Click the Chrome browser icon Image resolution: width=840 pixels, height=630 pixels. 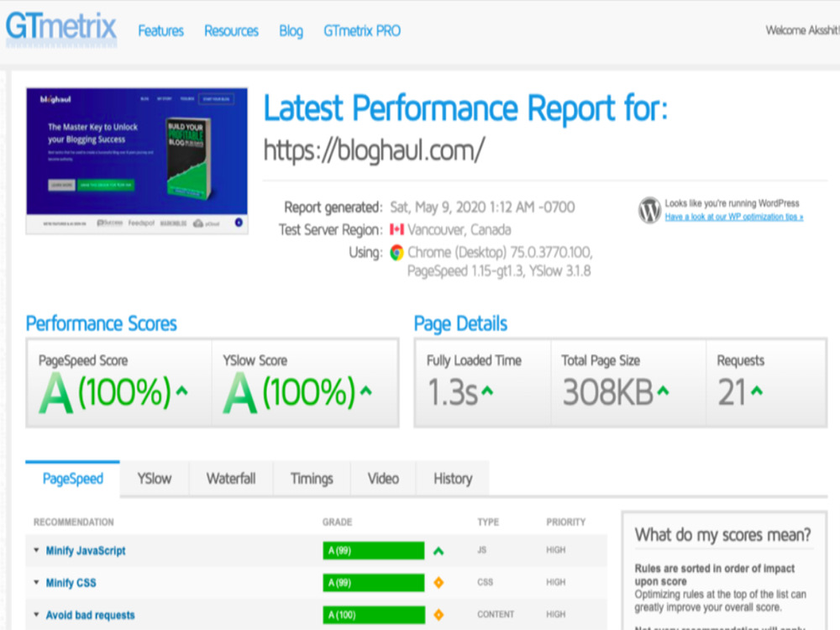tap(397, 252)
